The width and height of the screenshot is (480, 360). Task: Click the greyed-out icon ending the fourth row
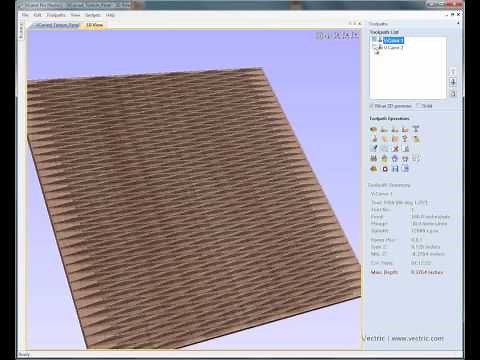(416, 159)
